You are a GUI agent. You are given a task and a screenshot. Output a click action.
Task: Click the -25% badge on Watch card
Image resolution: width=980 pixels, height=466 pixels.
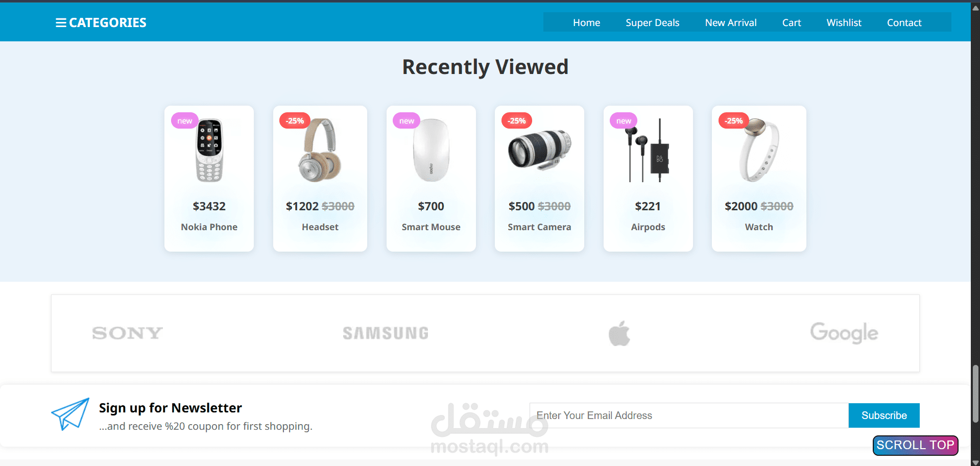(x=734, y=121)
